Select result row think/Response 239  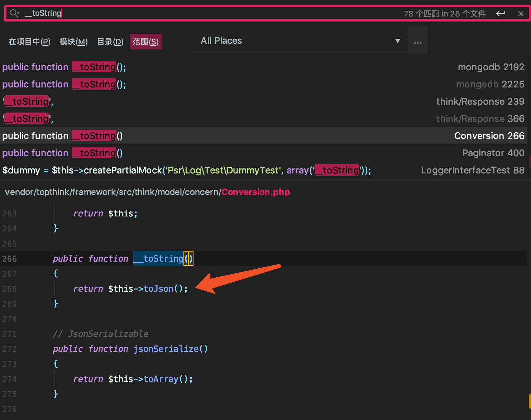[x=263, y=101]
